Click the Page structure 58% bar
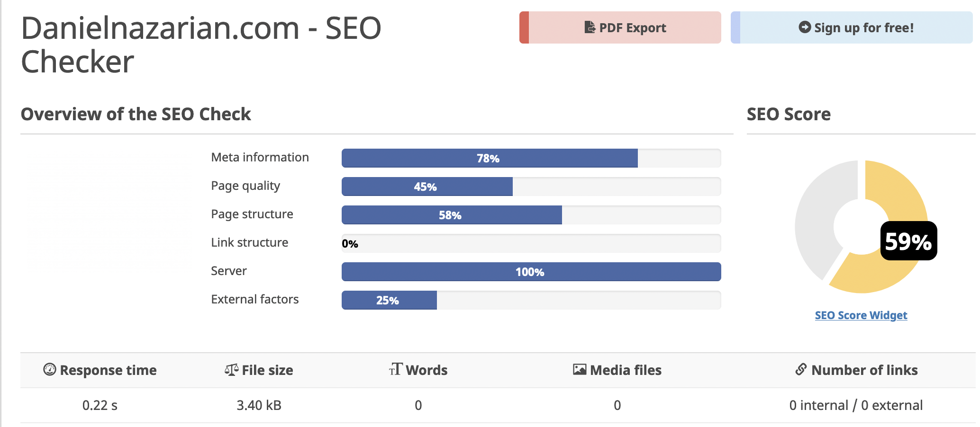 click(452, 215)
